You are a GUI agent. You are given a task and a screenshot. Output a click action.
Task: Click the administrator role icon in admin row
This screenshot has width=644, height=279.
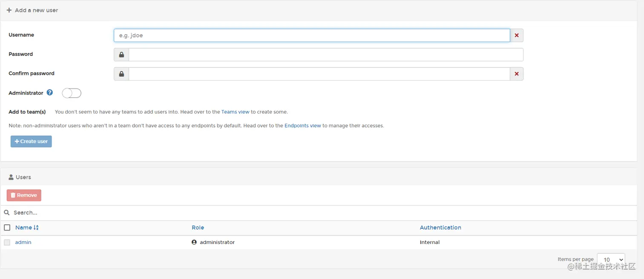click(x=194, y=242)
